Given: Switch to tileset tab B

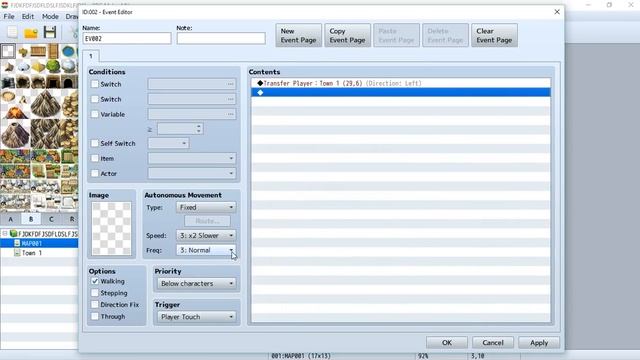Looking at the screenshot, I should (x=31, y=219).
